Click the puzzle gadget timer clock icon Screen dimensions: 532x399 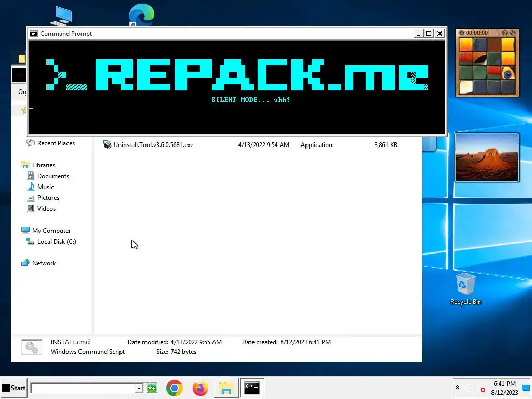coord(461,33)
